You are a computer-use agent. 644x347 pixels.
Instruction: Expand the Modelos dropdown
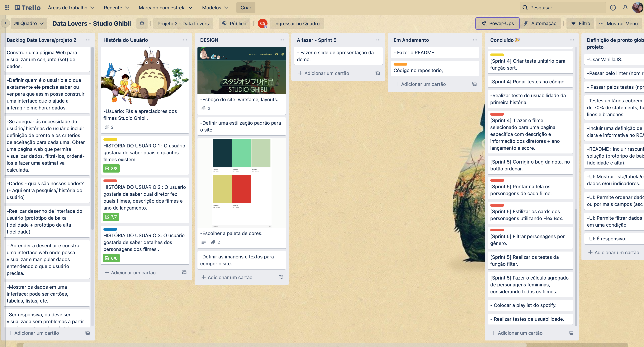(x=215, y=7)
